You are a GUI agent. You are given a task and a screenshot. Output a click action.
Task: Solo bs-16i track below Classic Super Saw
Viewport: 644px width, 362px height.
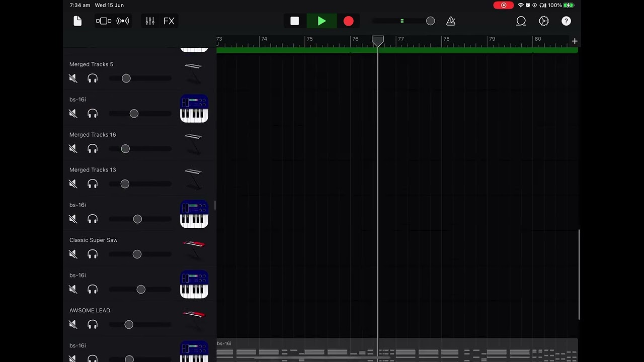coord(93,290)
